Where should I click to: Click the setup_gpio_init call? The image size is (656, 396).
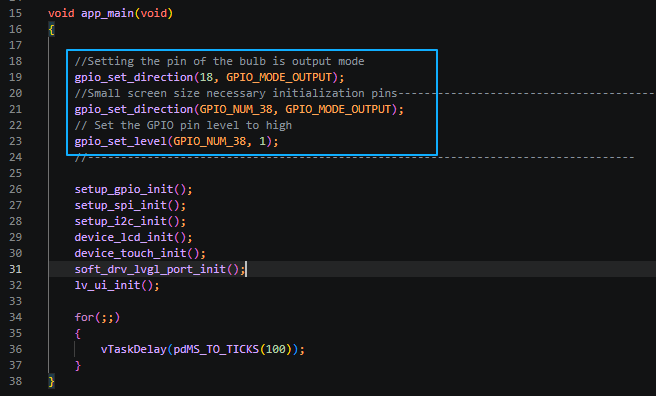[133, 189]
